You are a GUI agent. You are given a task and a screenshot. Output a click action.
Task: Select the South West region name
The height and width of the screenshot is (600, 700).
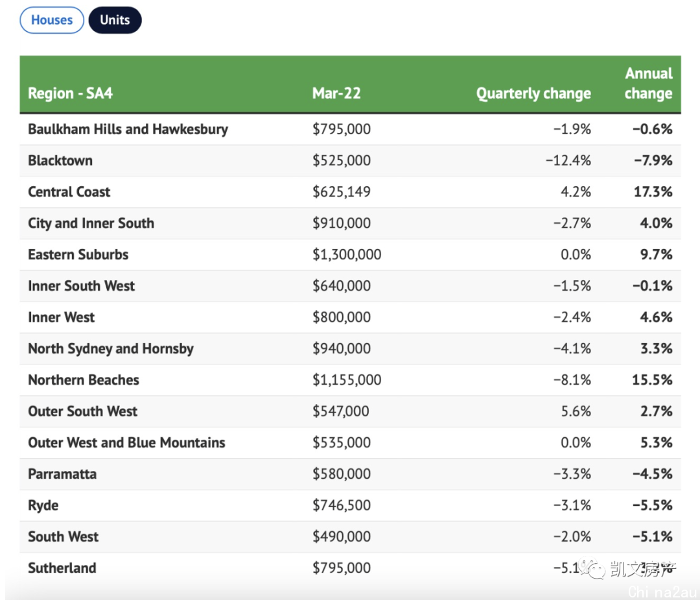click(64, 536)
